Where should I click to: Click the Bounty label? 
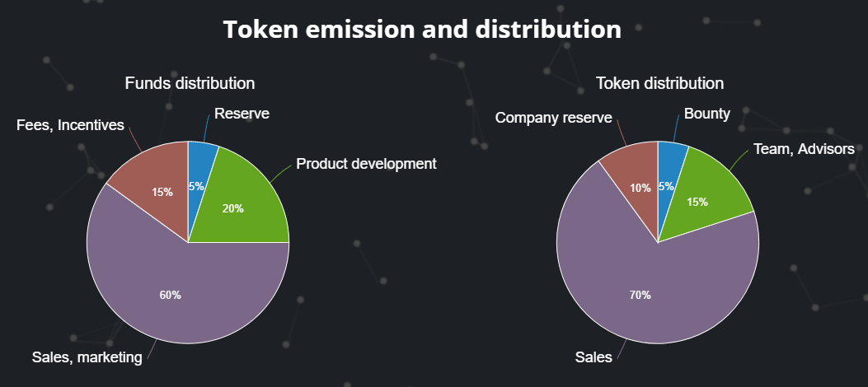point(706,114)
